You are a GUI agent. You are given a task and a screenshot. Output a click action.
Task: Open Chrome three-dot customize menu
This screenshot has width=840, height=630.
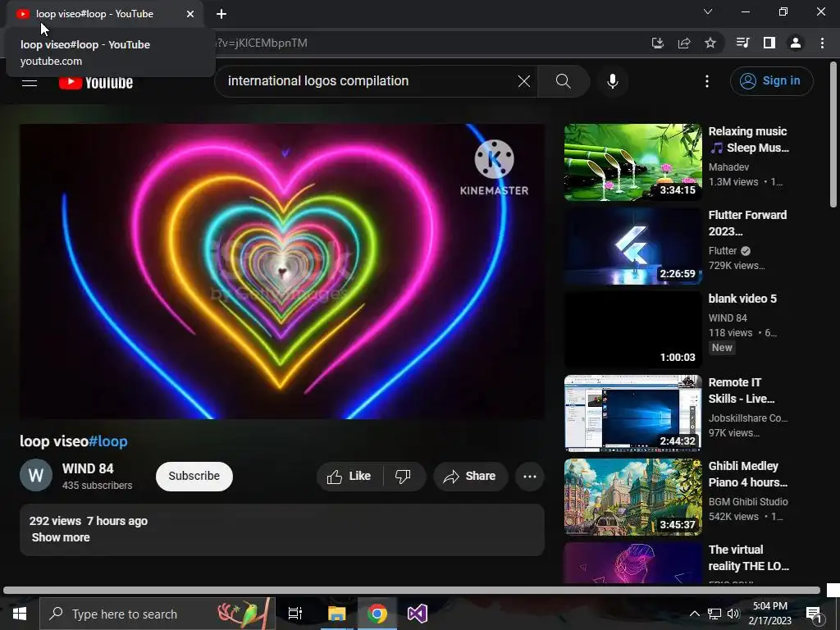coord(822,43)
